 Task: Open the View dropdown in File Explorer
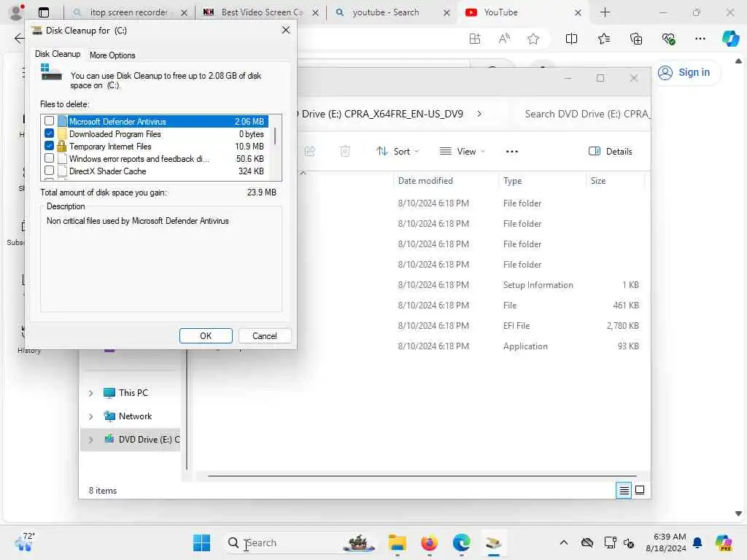pos(462,152)
